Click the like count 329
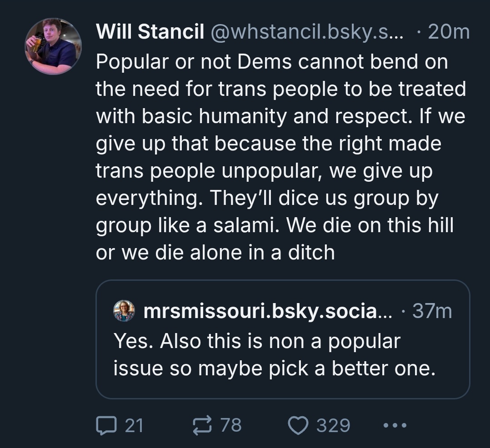The height and width of the screenshot is (448, 490). point(333,426)
